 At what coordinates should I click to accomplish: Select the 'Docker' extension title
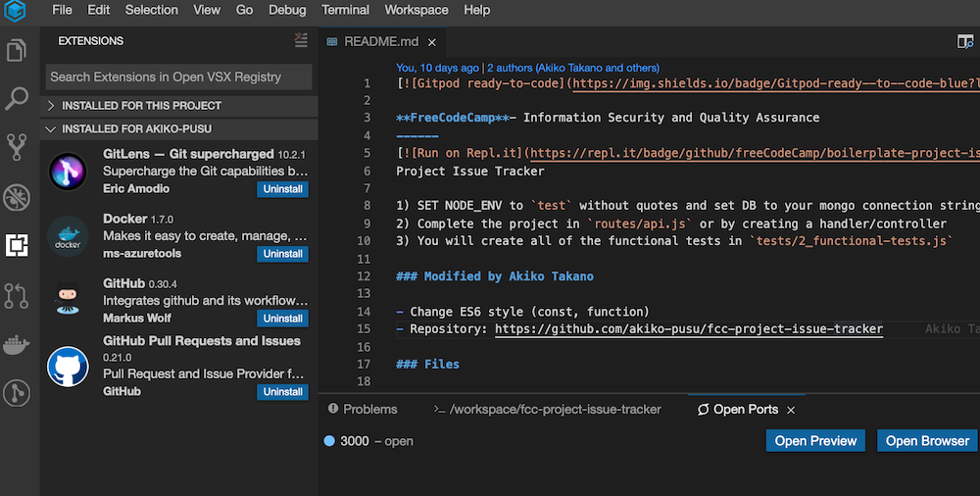[125, 219]
